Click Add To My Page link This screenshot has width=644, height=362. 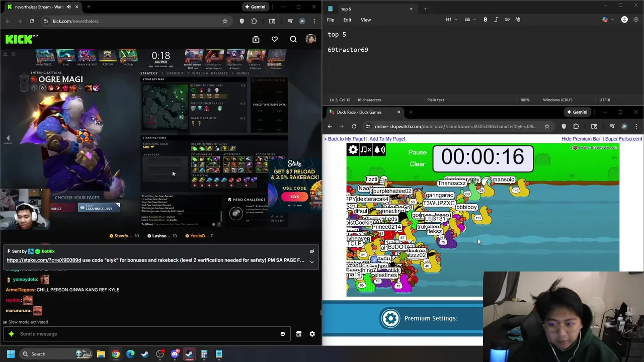pos(387,139)
